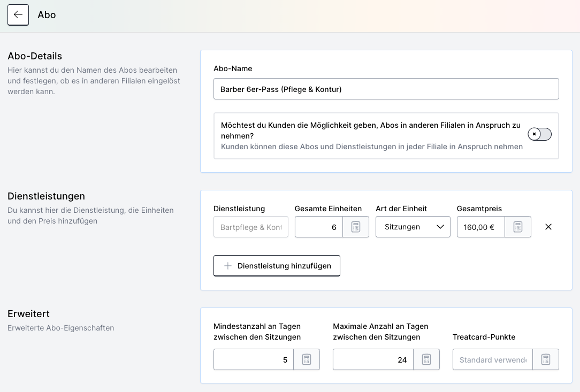
Task: Click the Erweitert section heading
Action: pos(28,314)
